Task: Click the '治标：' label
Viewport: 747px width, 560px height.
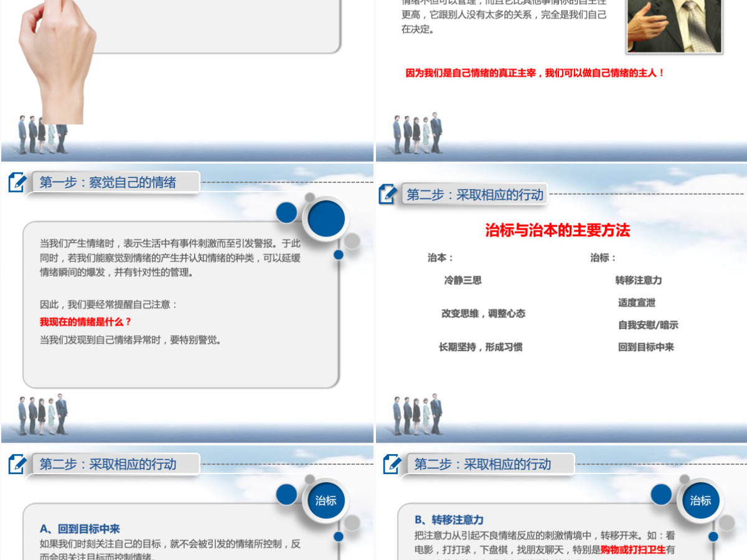Action: tap(604, 258)
